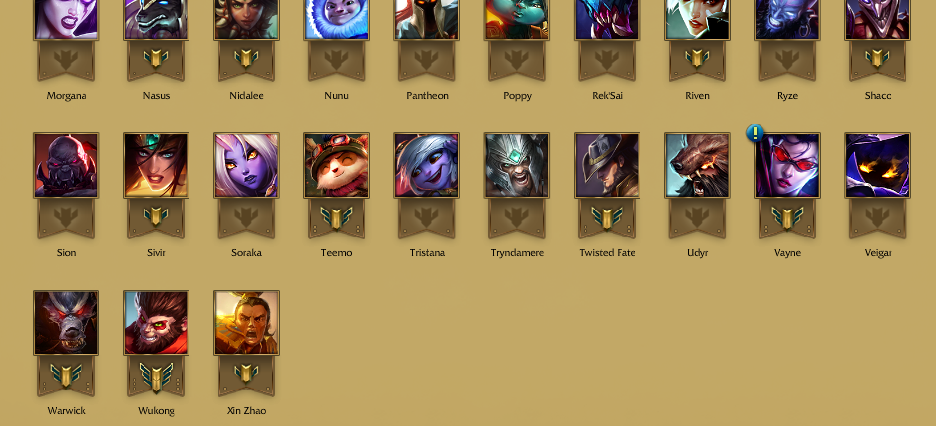Click Xin Zhao's mastery emblem
Screen dimensions: 936x426
click(x=246, y=374)
